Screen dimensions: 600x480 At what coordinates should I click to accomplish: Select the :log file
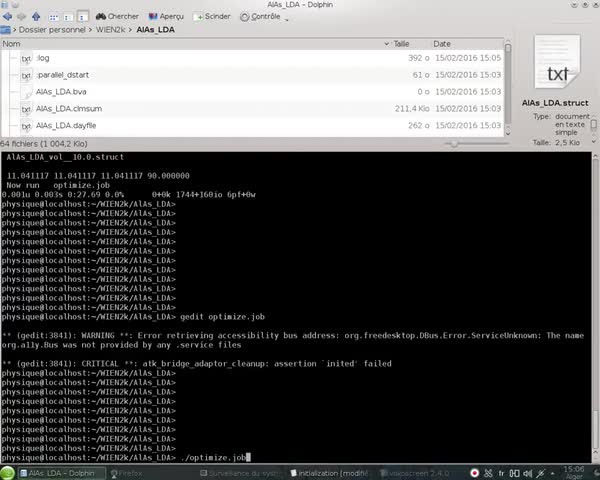tap(42, 58)
